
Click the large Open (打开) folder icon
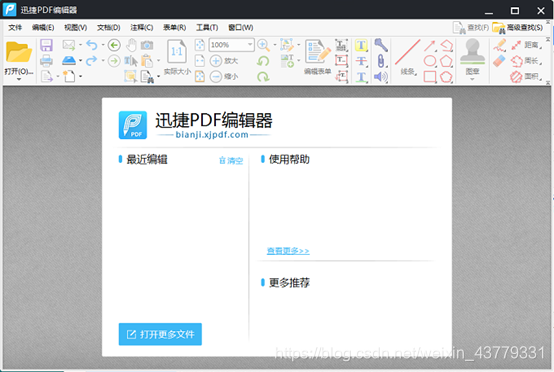(19, 52)
